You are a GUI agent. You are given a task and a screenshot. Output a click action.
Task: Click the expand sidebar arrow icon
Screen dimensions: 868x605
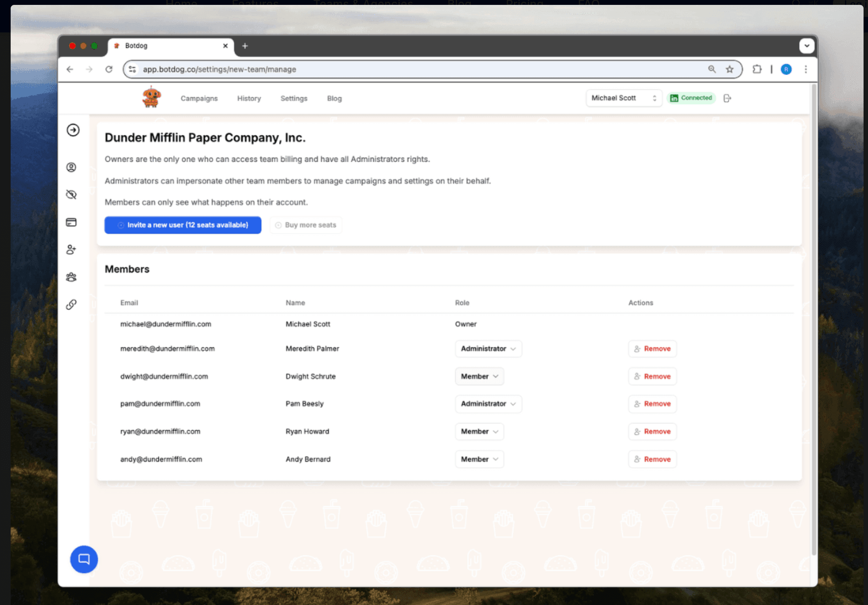click(x=73, y=130)
